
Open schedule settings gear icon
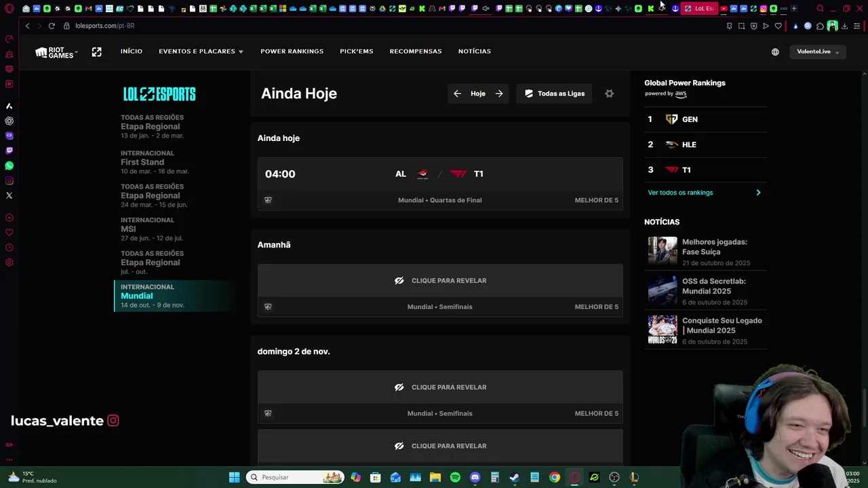click(609, 94)
